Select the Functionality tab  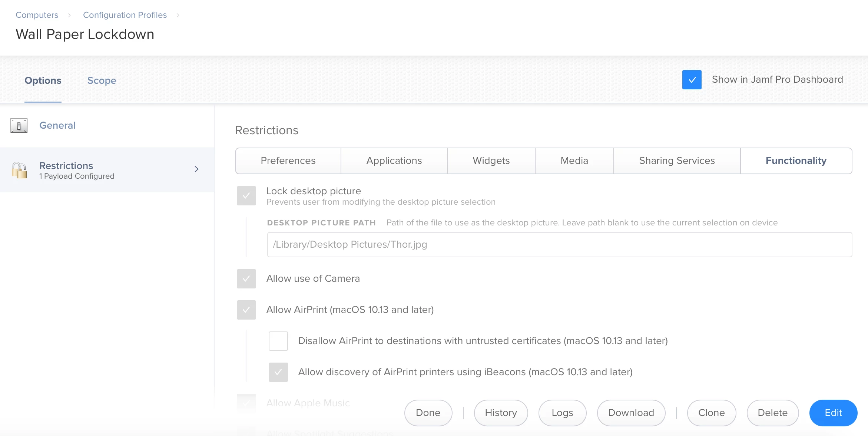[x=796, y=161]
